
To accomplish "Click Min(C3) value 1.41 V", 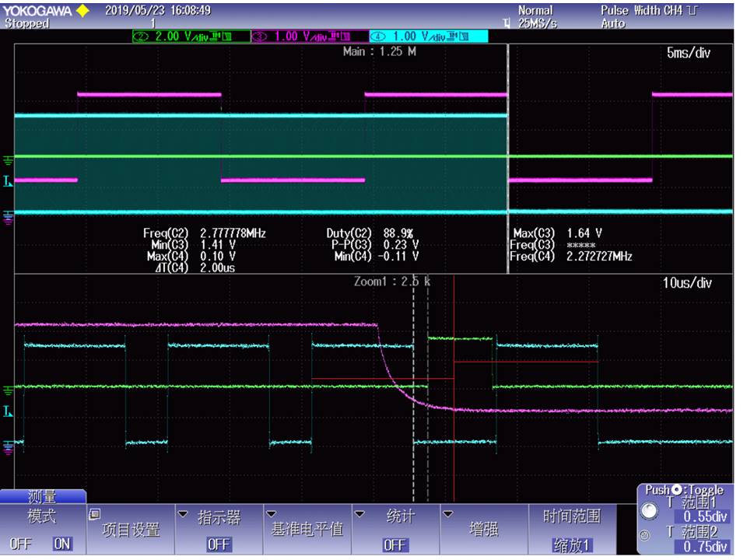I will 218,245.
